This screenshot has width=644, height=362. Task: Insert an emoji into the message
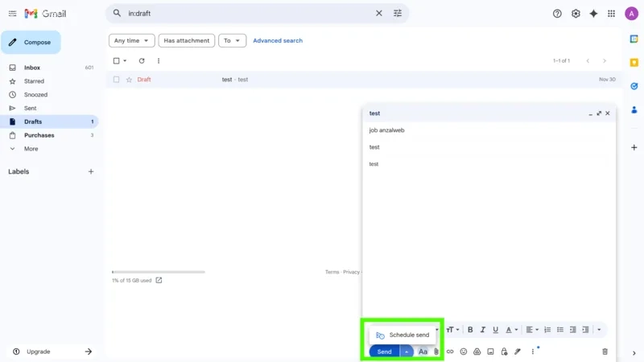click(464, 352)
